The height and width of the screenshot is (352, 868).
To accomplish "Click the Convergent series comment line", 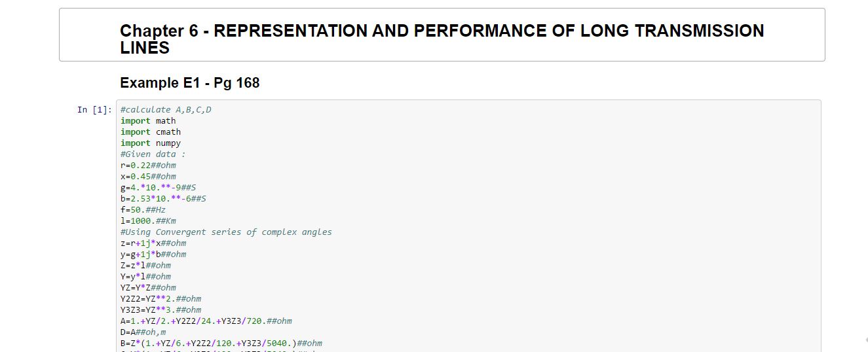I will pyautogui.click(x=226, y=232).
